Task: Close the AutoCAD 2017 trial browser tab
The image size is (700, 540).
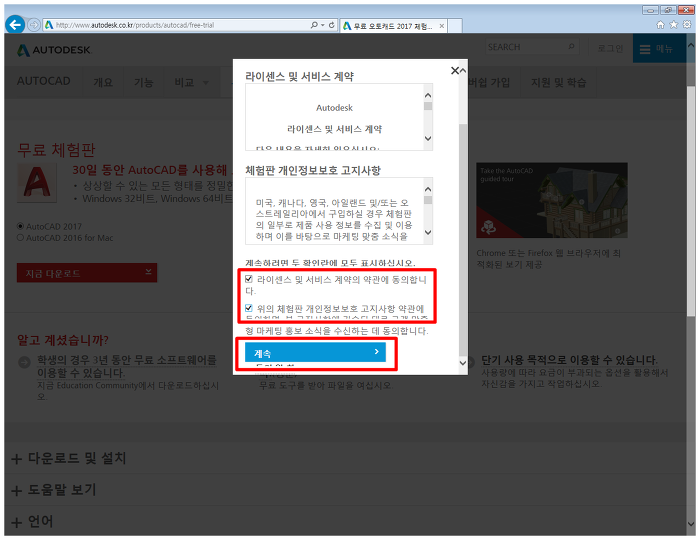Action: pos(442,26)
